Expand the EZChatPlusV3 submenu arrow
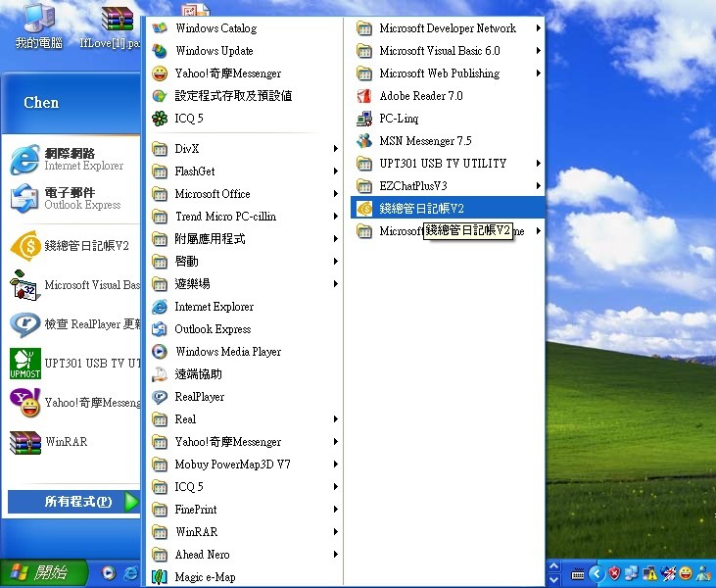Viewport: 716px width, 588px height. coord(539,186)
